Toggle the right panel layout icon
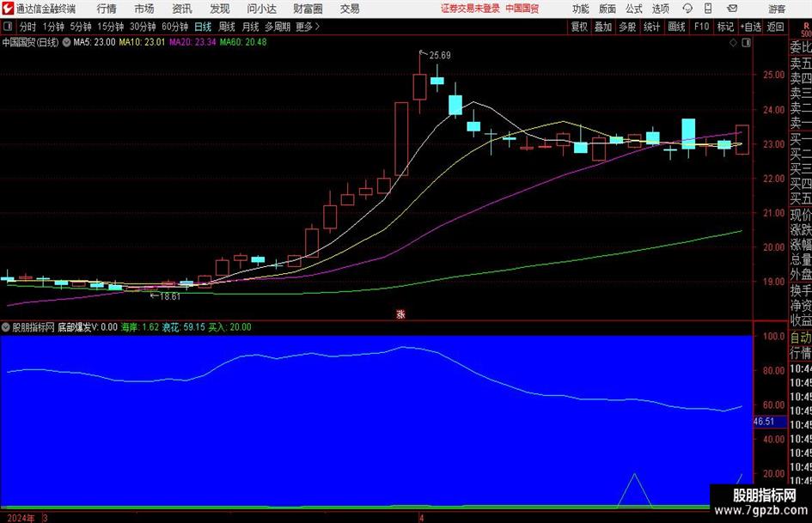The height and width of the screenshot is (523, 812). point(746,43)
